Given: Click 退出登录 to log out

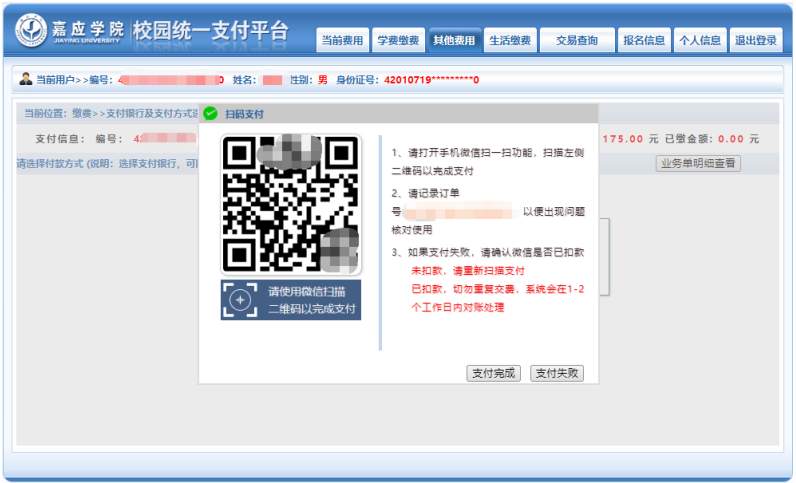Looking at the screenshot, I should pyautogui.click(x=756, y=40).
